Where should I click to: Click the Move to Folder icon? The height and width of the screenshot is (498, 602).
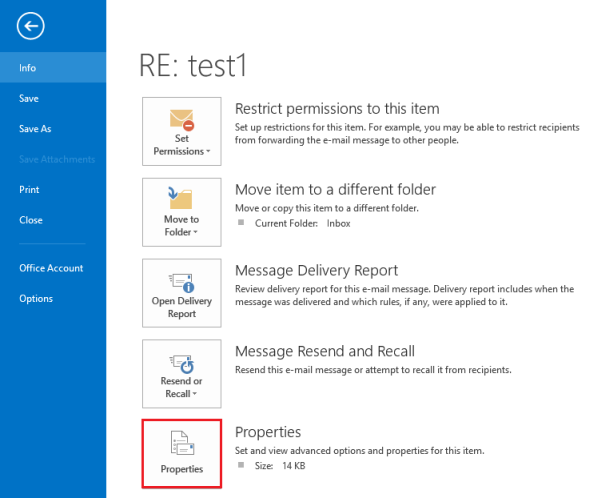tap(180, 198)
